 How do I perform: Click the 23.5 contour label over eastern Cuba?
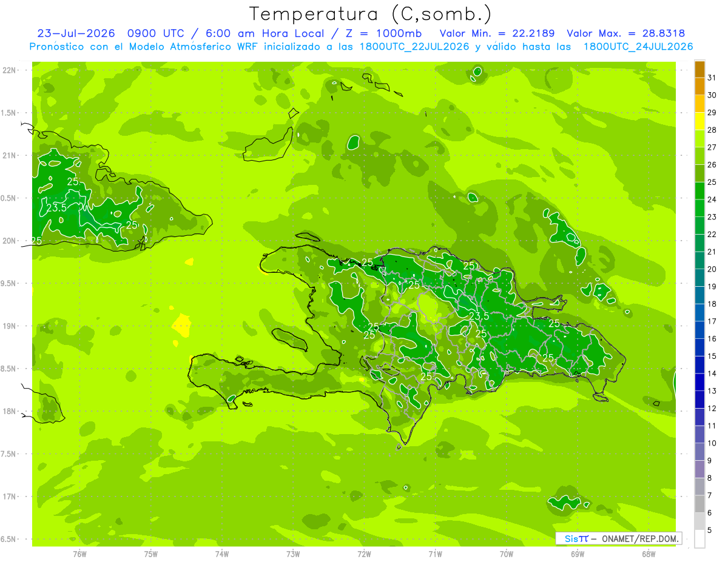(x=56, y=207)
